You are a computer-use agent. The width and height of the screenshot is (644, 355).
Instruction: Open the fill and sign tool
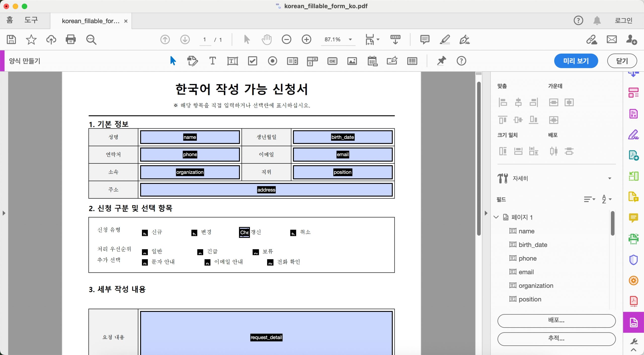tap(464, 40)
